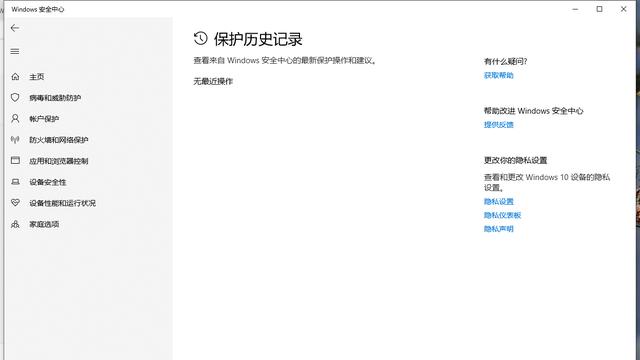640x360 pixels.
Task: Click the shield icon for 病毒和威胁防护
Action: pos(15,98)
